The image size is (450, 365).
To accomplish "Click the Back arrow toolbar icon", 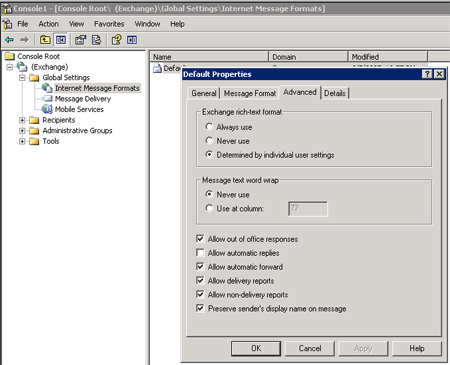I will (10, 40).
